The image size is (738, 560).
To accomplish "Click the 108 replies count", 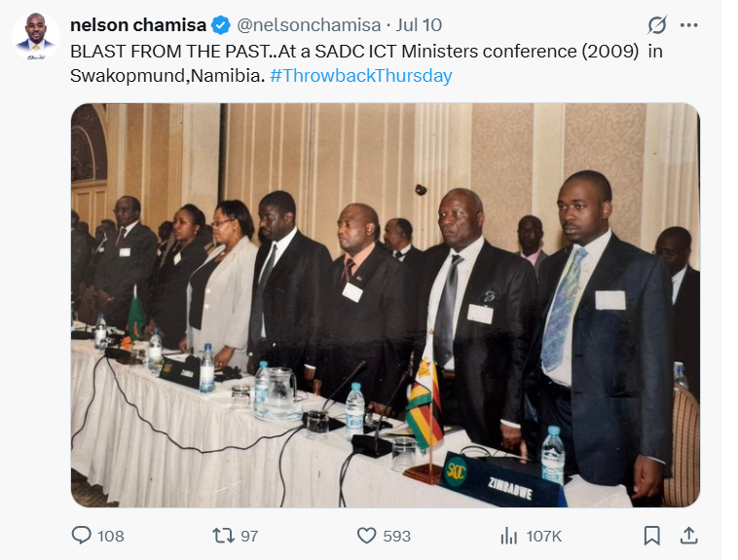I will coord(111,536).
